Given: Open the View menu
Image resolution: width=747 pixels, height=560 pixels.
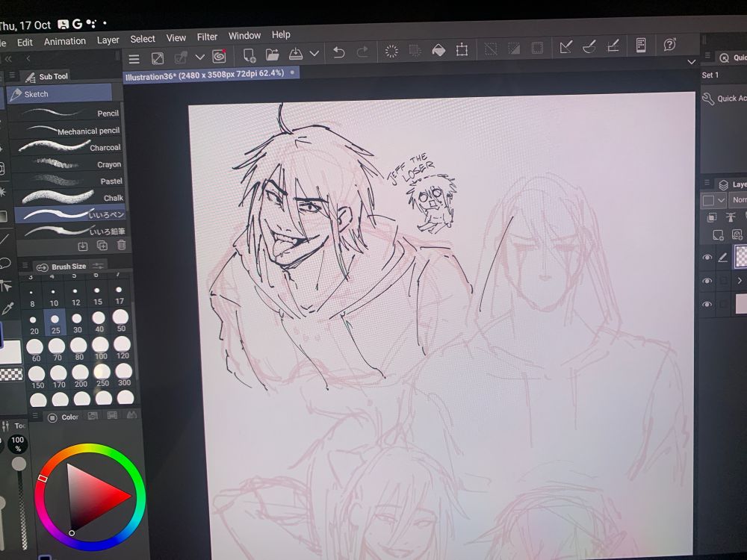Looking at the screenshot, I should coord(176,38).
